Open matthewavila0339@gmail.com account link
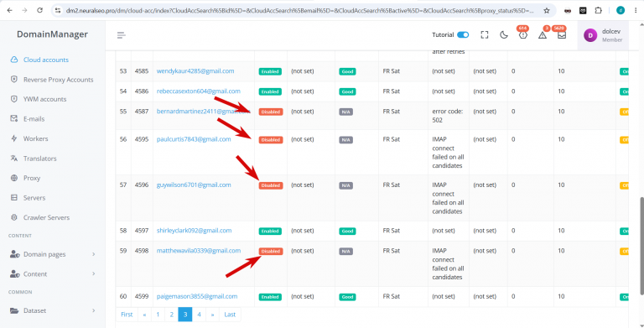644x328 pixels. 199,251
